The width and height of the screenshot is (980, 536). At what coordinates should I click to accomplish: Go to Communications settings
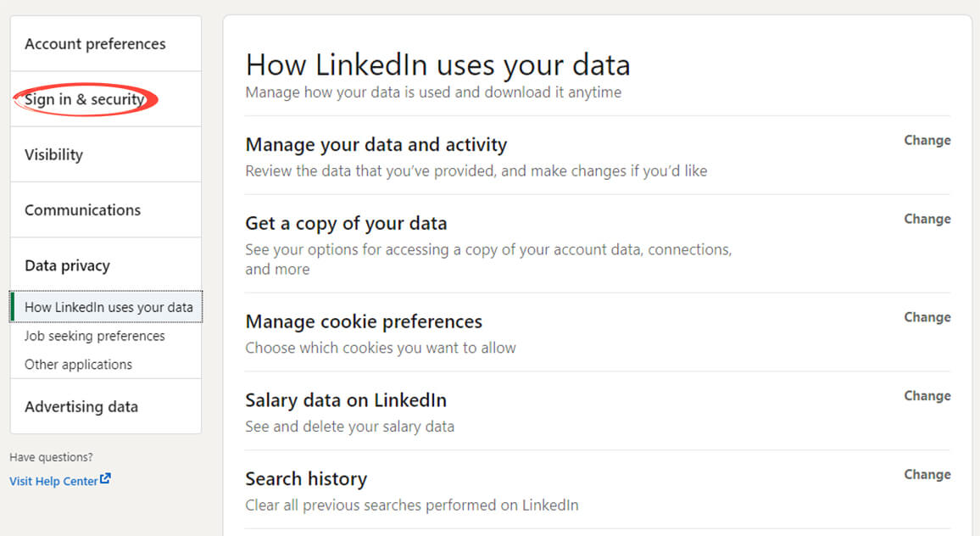tap(82, 209)
